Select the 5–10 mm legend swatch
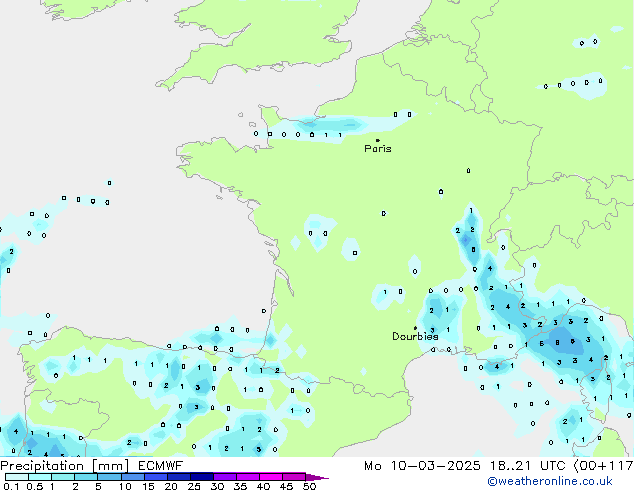This screenshot has width=634, height=490. (x=109, y=477)
